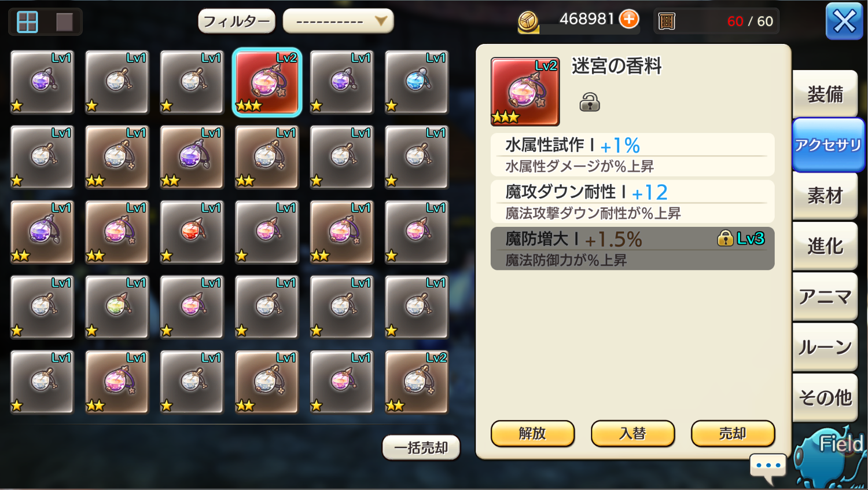Image resolution: width=868 pixels, height=490 pixels.
Task: Switch to the 素材 materials tab
Action: [825, 195]
